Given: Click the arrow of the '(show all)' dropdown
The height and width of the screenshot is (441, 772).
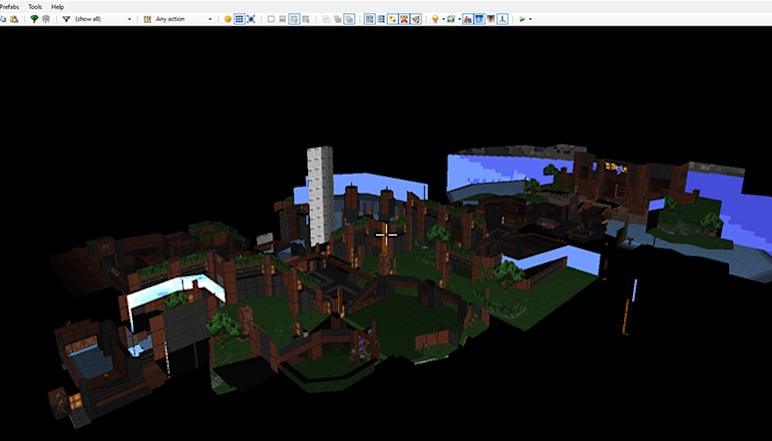Looking at the screenshot, I should (129, 19).
